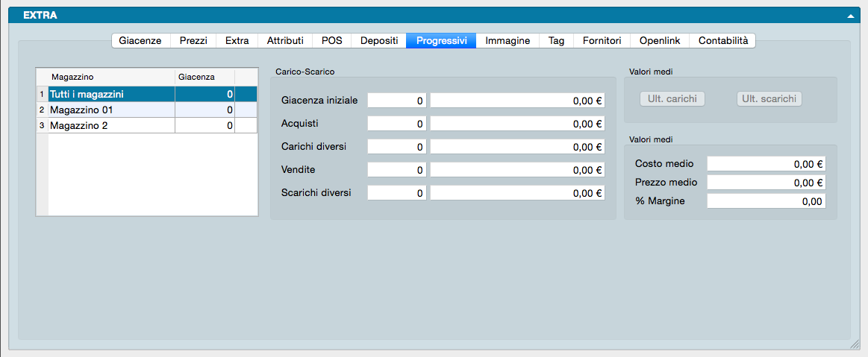868x357 pixels.
Task: Click the Giacenza iniziale quantity field
Action: [x=397, y=100]
